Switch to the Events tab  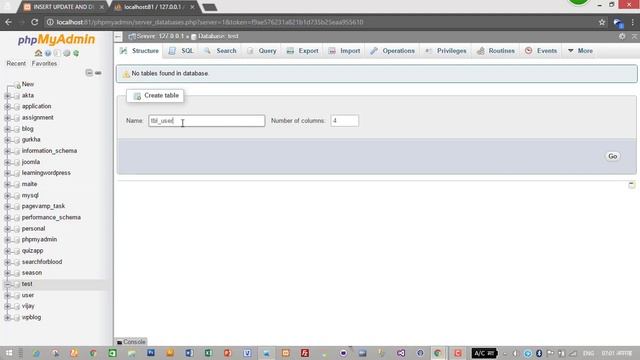click(541, 51)
